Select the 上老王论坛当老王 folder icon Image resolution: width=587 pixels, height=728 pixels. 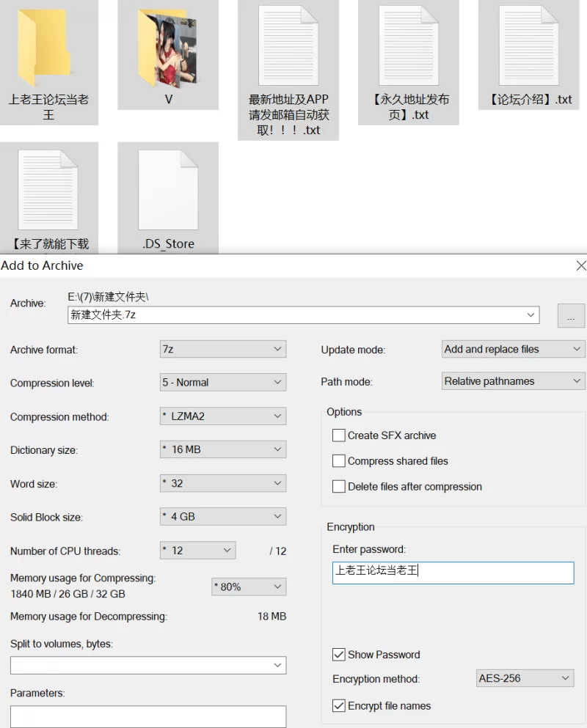tap(44, 48)
